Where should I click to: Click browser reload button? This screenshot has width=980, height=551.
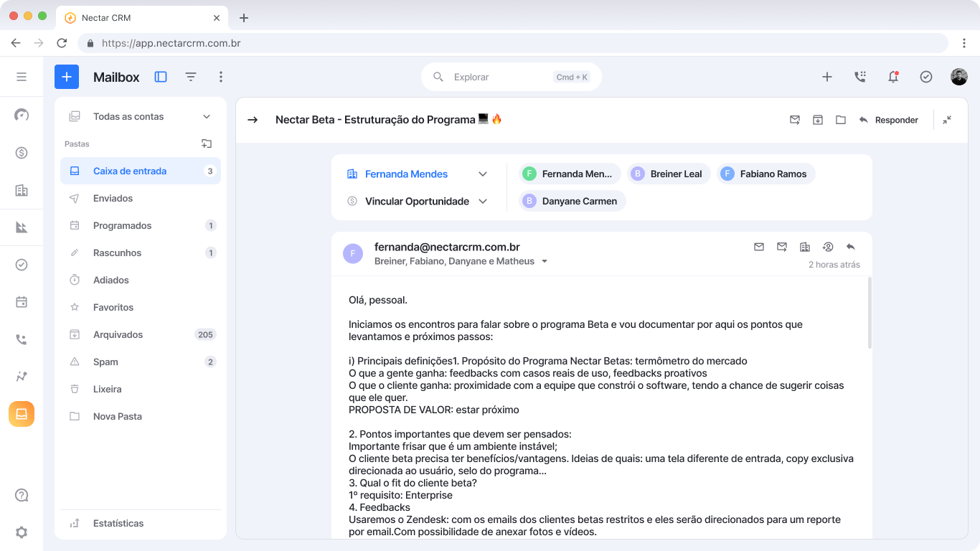[62, 43]
